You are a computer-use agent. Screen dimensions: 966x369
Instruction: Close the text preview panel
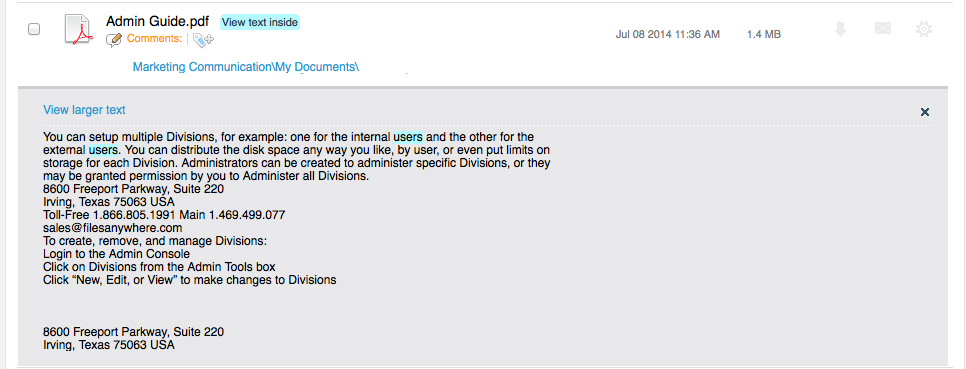tap(924, 112)
